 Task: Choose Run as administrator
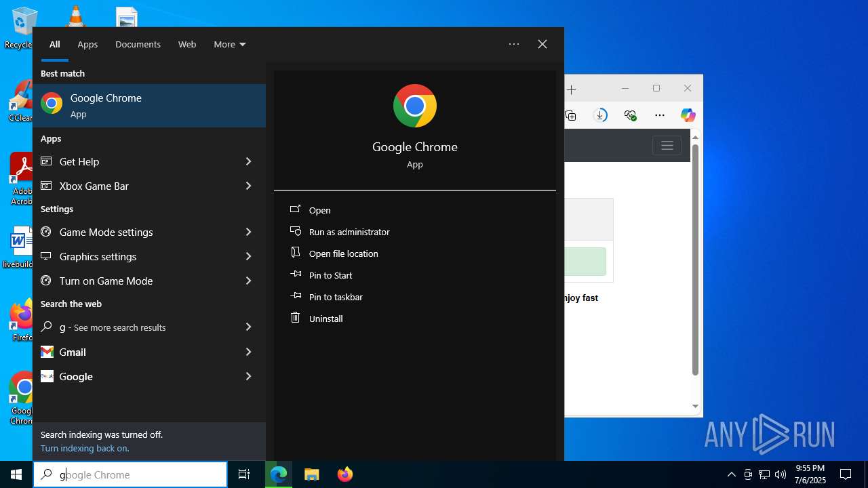[415, 232]
